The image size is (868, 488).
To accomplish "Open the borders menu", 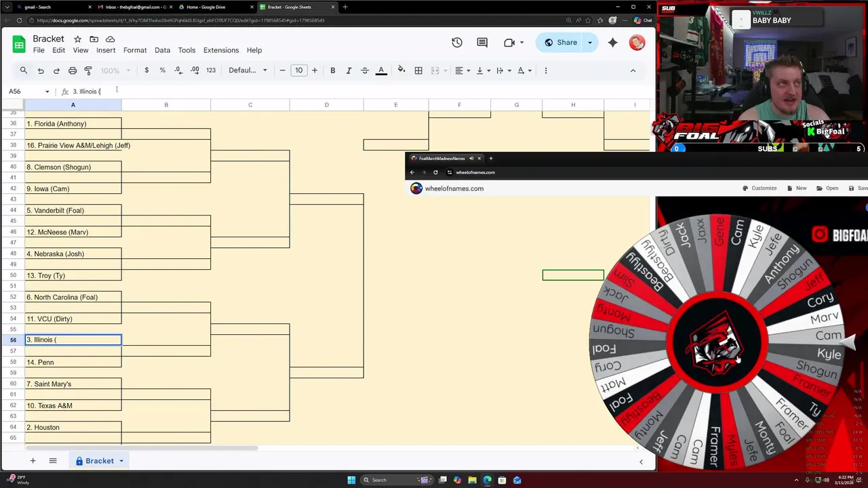I will [x=418, y=70].
